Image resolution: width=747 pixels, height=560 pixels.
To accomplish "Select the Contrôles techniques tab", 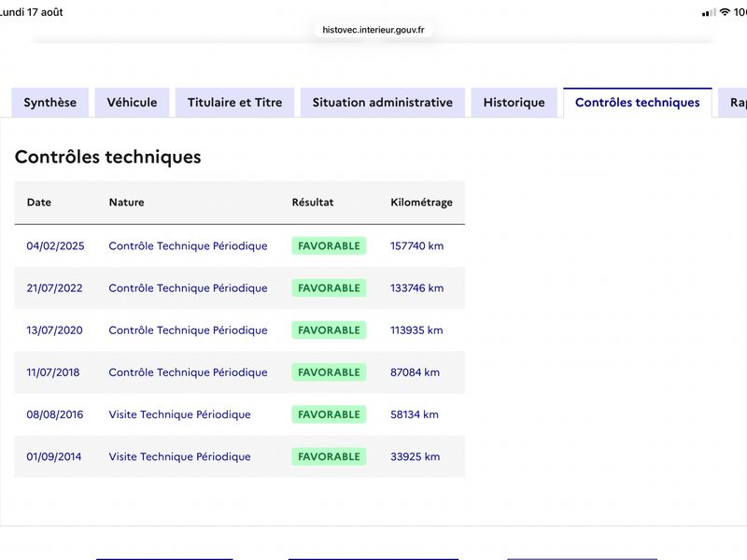I will (638, 103).
